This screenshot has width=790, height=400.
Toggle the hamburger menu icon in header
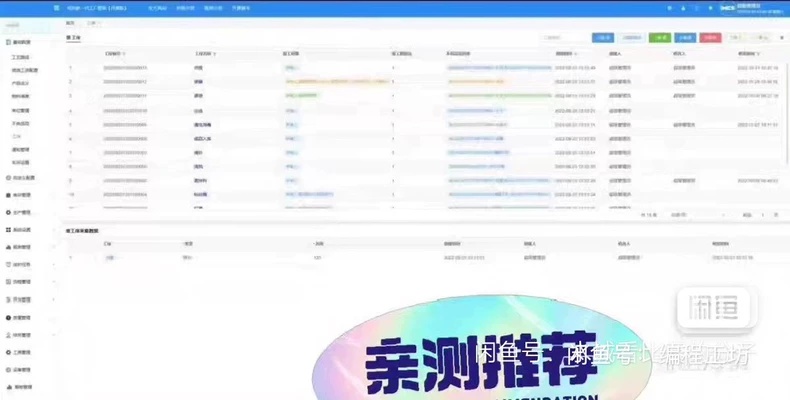tap(56, 8)
